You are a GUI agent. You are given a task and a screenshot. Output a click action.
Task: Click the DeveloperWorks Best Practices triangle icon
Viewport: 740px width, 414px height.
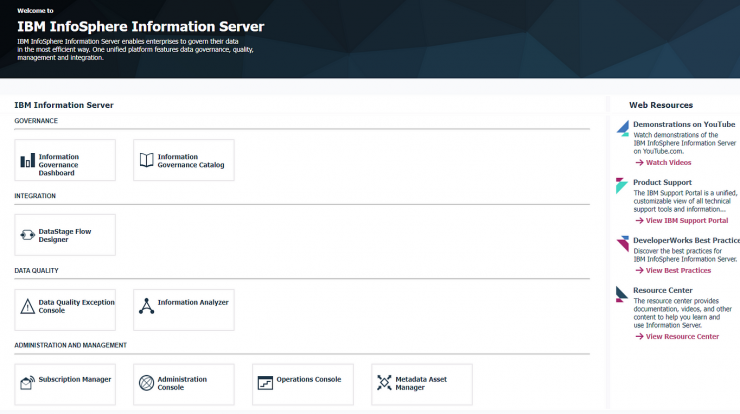pyautogui.click(x=622, y=244)
